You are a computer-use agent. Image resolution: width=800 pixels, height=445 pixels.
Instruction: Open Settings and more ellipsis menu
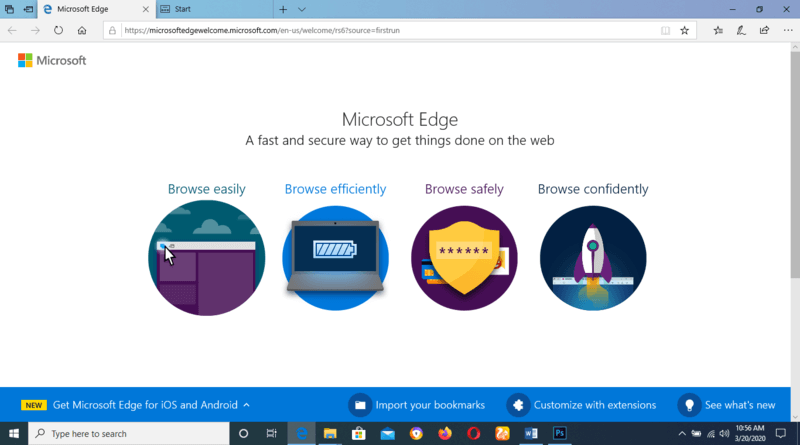coord(786,30)
